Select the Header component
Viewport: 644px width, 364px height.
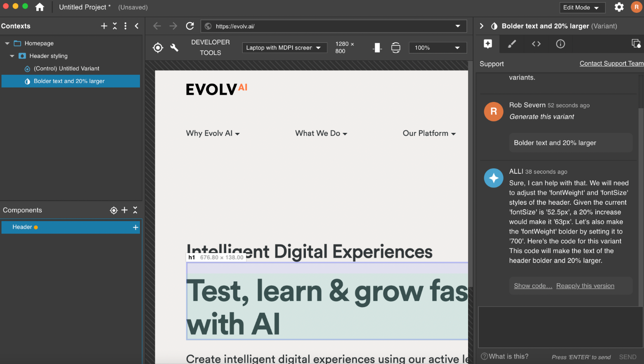[71, 227]
